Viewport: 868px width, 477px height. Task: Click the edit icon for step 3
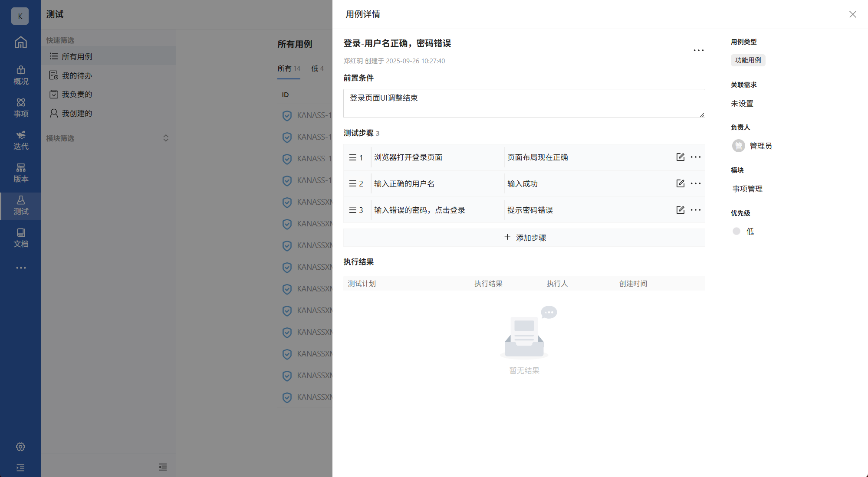pos(680,210)
